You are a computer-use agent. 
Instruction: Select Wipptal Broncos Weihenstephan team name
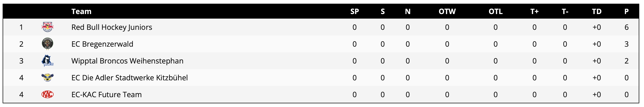pyautogui.click(x=127, y=61)
